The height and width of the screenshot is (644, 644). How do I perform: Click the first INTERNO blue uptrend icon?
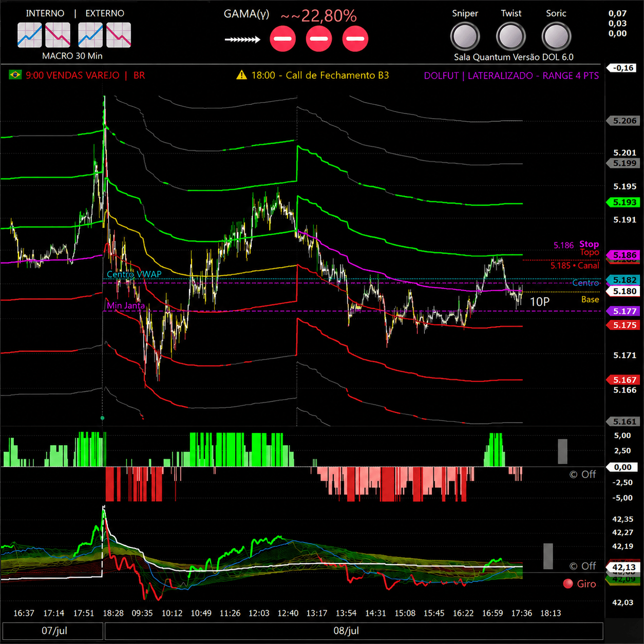[x=30, y=35]
